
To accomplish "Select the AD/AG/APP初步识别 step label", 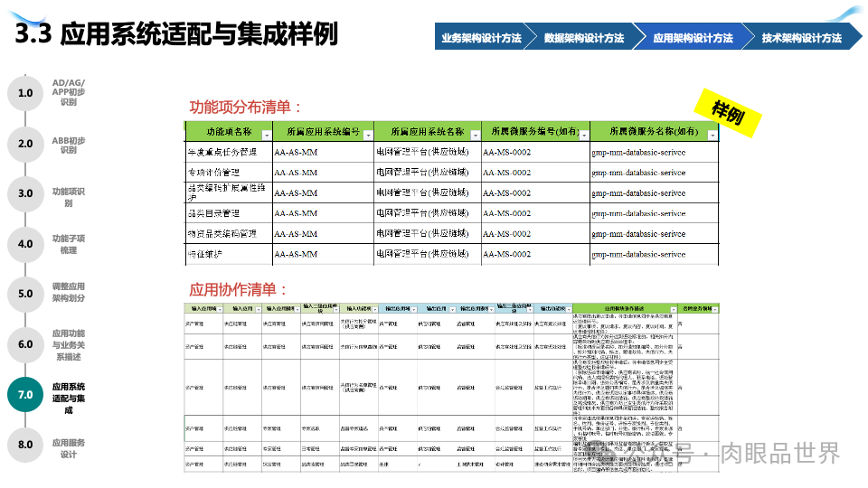I will click(69, 92).
